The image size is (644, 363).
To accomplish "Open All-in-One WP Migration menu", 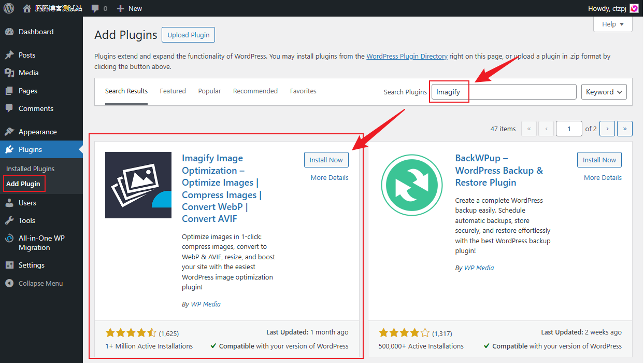I will [41, 243].
